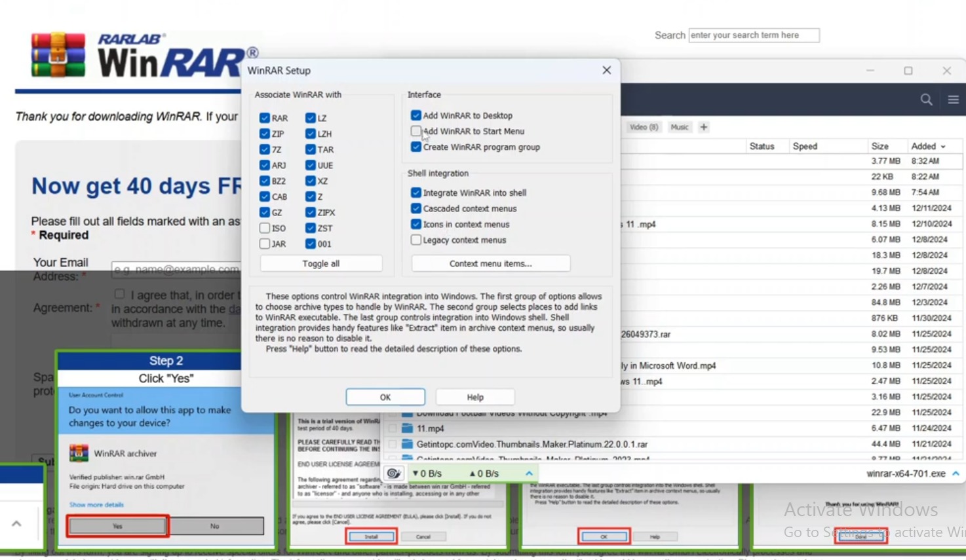Click into the Your Email Address field
966x560 pixels.
[x=176, y=269]
